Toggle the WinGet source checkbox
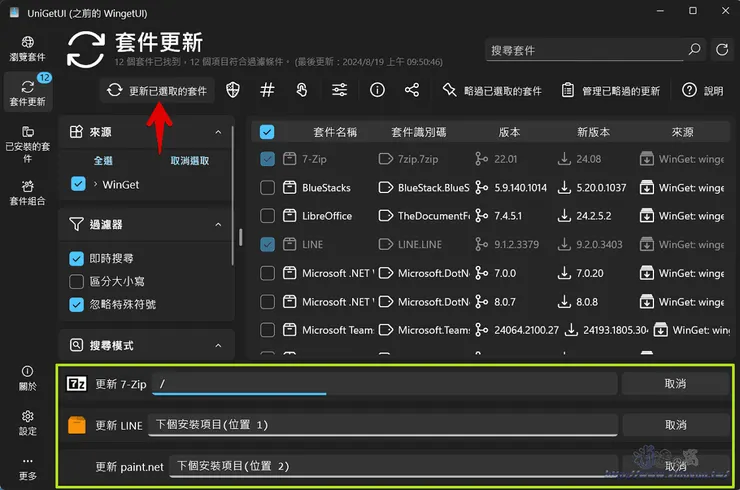This screenshot has width=740, height=490. pos(78,184)
